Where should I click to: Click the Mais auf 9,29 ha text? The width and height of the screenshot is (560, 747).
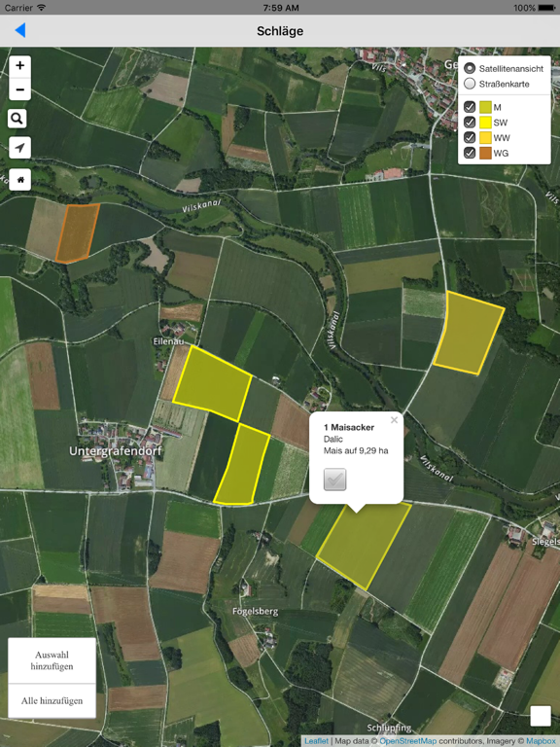click(x=356, y=450)
